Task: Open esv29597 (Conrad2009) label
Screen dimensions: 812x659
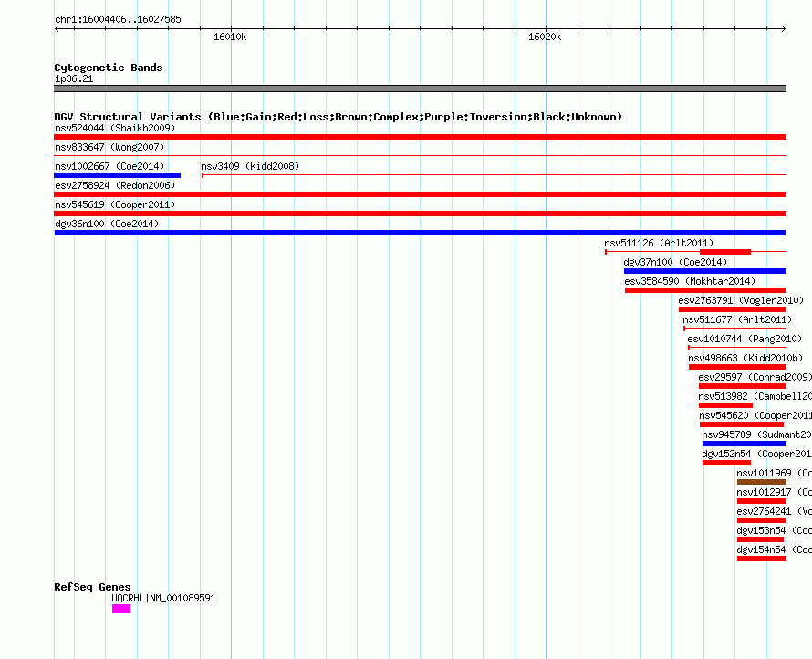Action: (x=755, y=377)
